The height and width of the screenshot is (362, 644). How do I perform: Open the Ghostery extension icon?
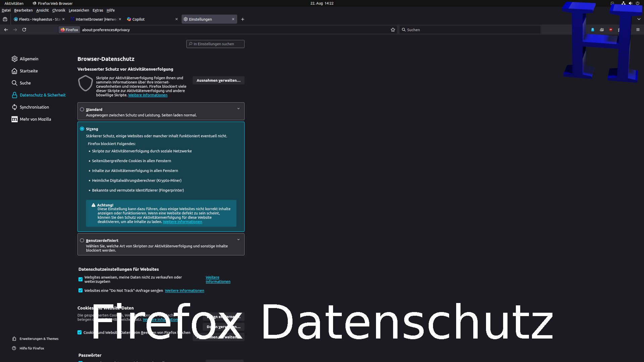[593, 29]
